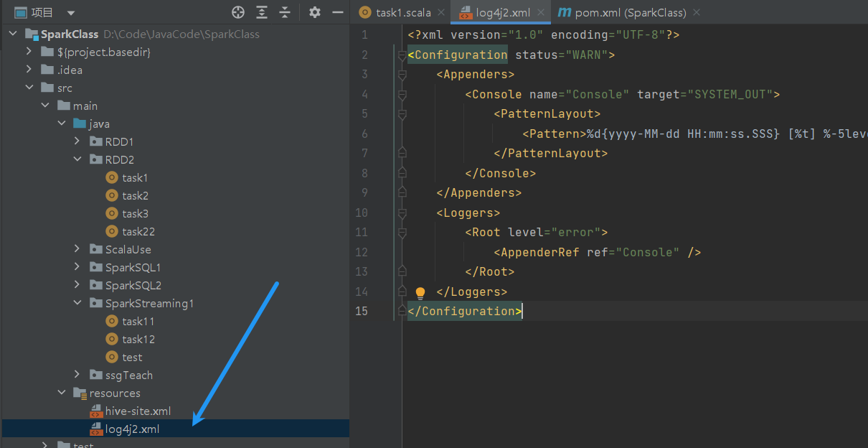Select task11 under SparkStreaming1
Screen dimensions: 868x448
(138, 321)
